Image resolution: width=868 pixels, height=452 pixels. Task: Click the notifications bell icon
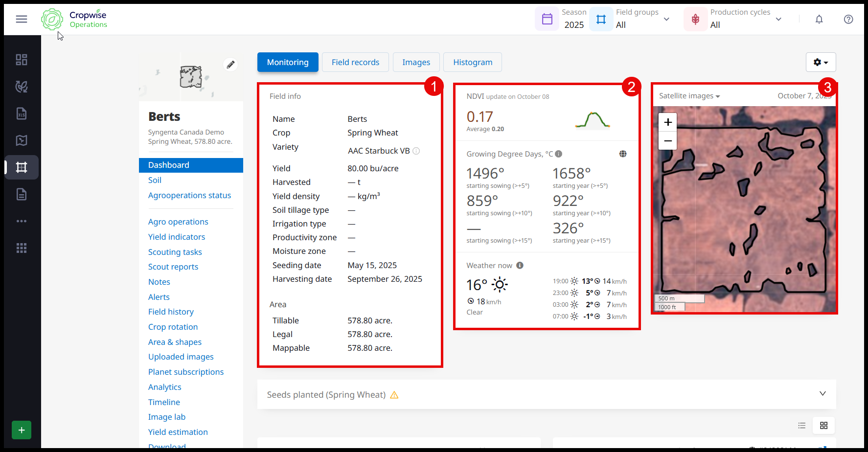pyautogui.click(x=819, y=19)
